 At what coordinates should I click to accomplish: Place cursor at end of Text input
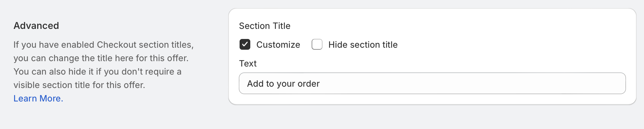click(x=469, y=83)
